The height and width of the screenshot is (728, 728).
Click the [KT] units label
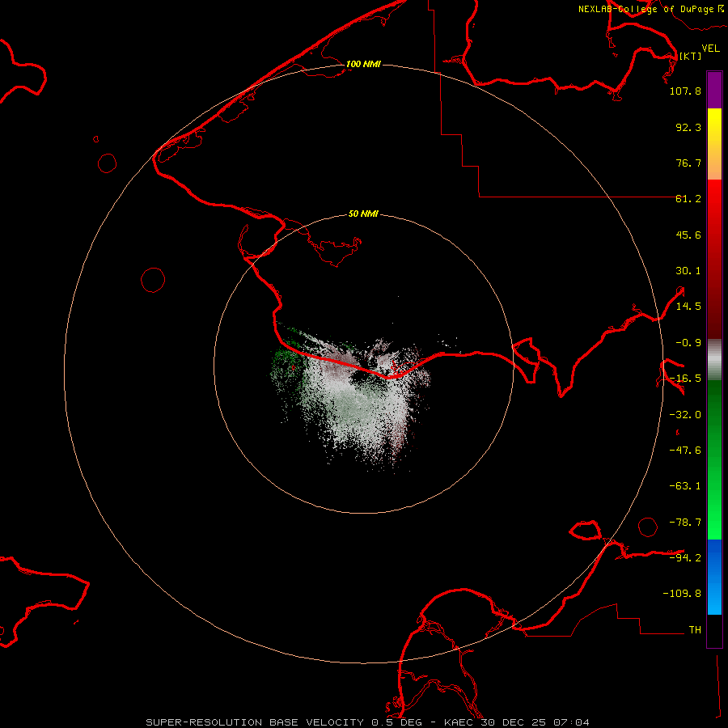click(690, 56)
